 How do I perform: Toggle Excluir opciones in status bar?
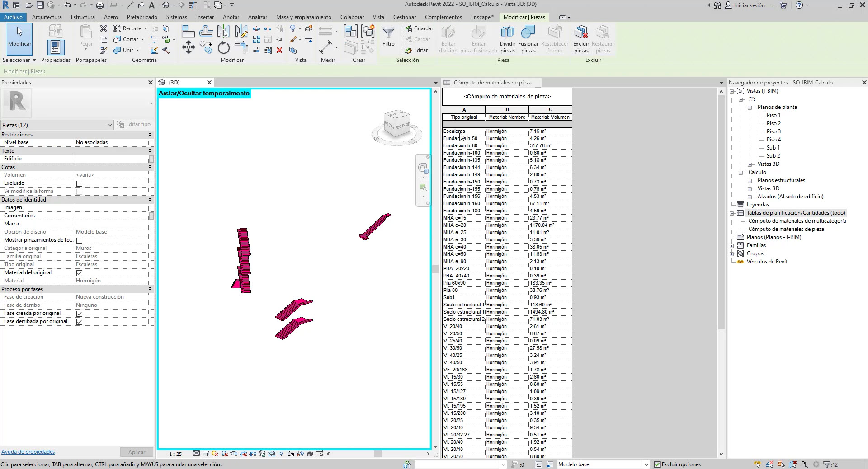point(657,464)
